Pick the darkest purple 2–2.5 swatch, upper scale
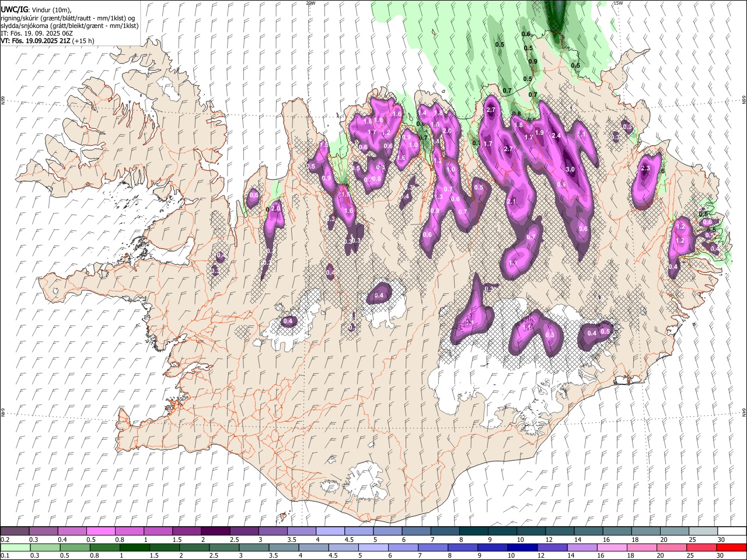The height and width of the screenshot is (560, 747). click(x=215, y=531)
